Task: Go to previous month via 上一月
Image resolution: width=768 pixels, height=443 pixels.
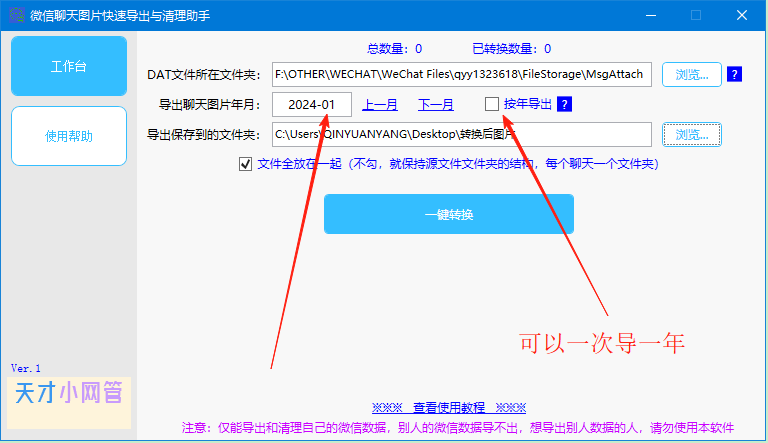Action: tap(380, 104)
